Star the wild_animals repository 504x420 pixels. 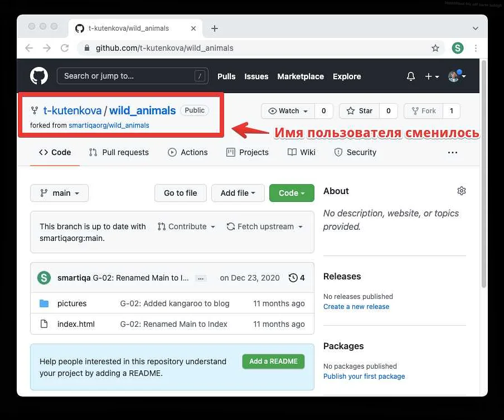(359, 110)
